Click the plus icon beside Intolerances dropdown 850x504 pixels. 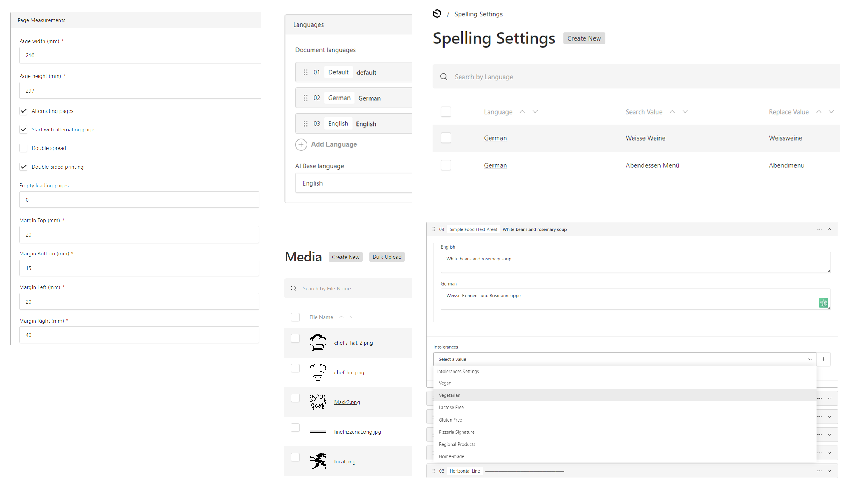824,359
